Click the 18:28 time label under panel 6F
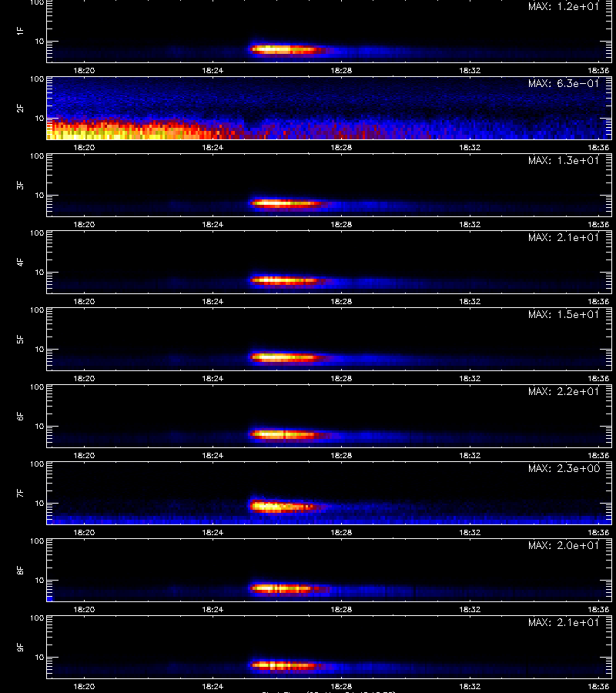The height and width of the screenshot is (693, 616). (x=341, y=455)
